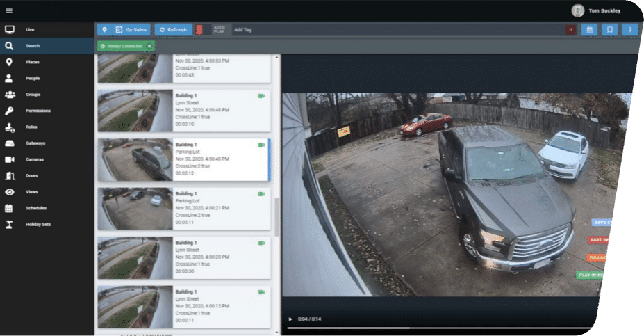Select the Parking Lot 4:00:21 PM event thumbnail
The image size is (644, 336).
(x=134, y=208)
